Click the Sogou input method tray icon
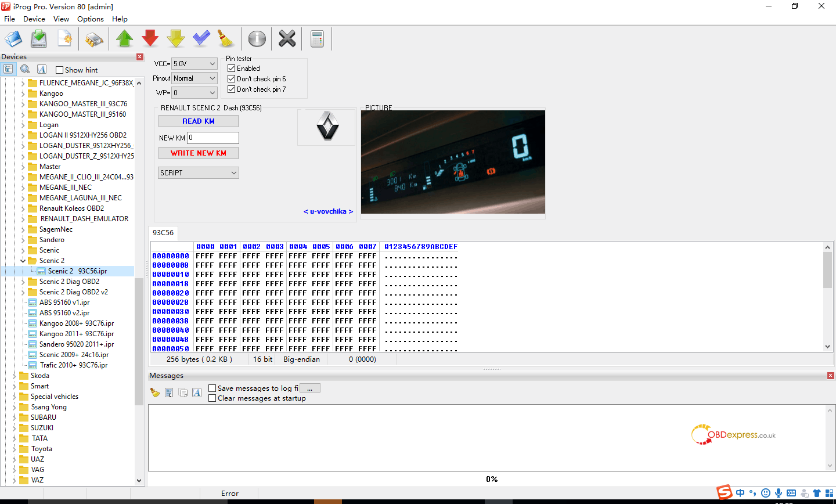The image size is (836, 504). click(x=724, y=493)
